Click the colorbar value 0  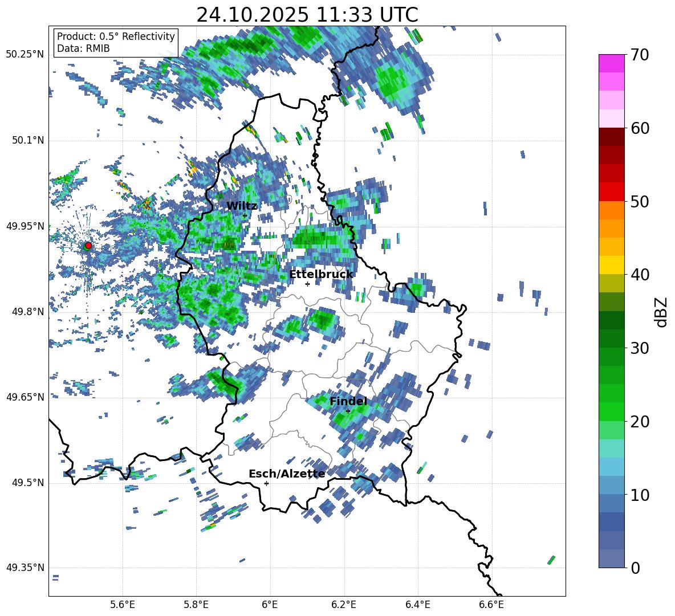pos(636,568)
